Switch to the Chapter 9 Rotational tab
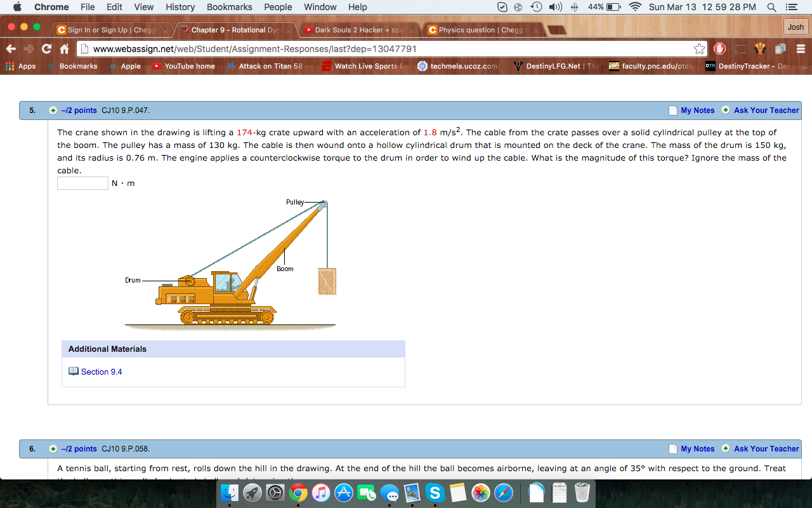812x508 pixels. pos(232,29)
